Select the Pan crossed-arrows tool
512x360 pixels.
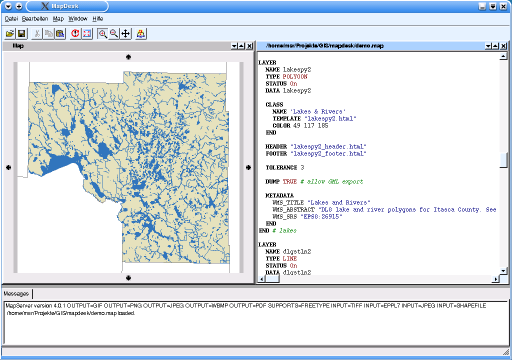point(125,34)
